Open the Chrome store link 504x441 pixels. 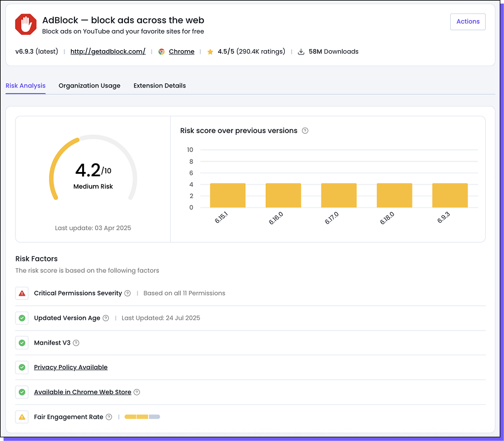point(181,51)
